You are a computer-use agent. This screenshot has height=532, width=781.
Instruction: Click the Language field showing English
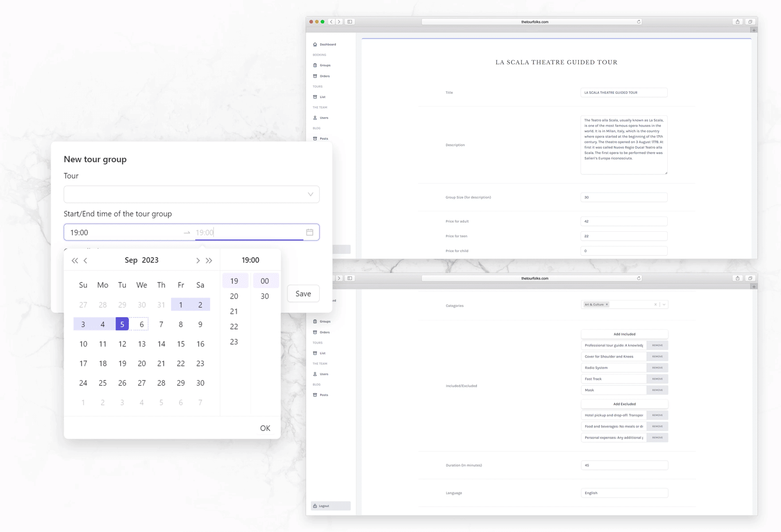[624, 493]
